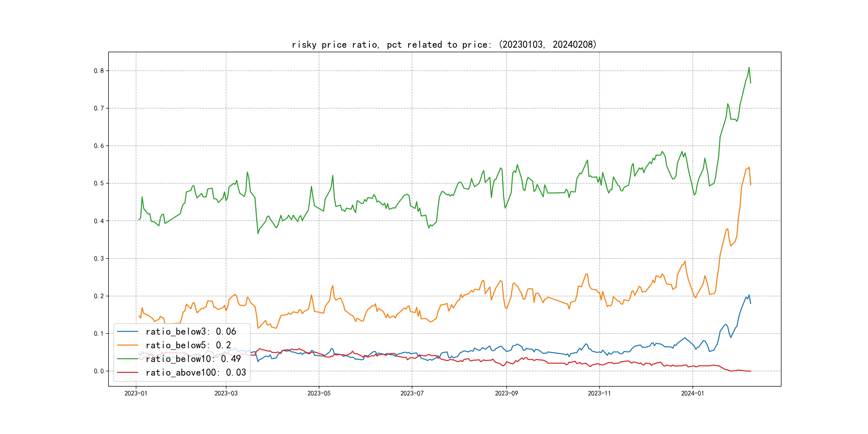This screenshot has width=868, height=434.
Task: Click the 2023-05 x-axis tick label
Action: [319, 393]
